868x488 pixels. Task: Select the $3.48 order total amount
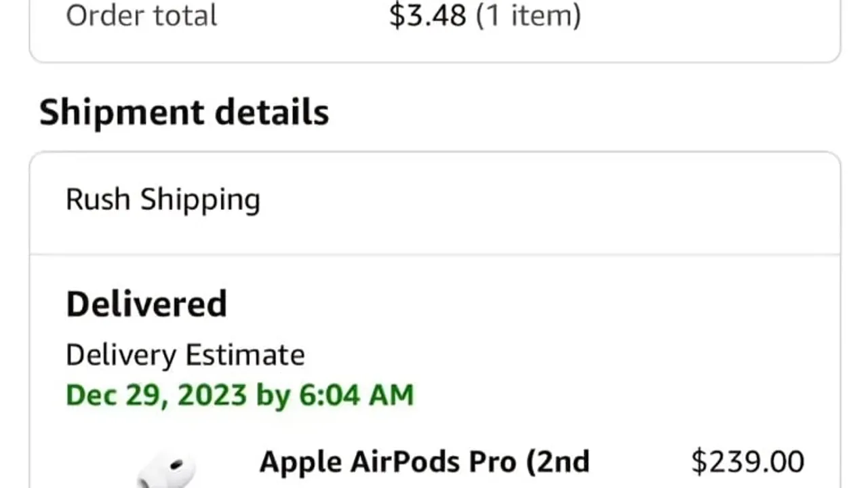[x=428, y=15]
